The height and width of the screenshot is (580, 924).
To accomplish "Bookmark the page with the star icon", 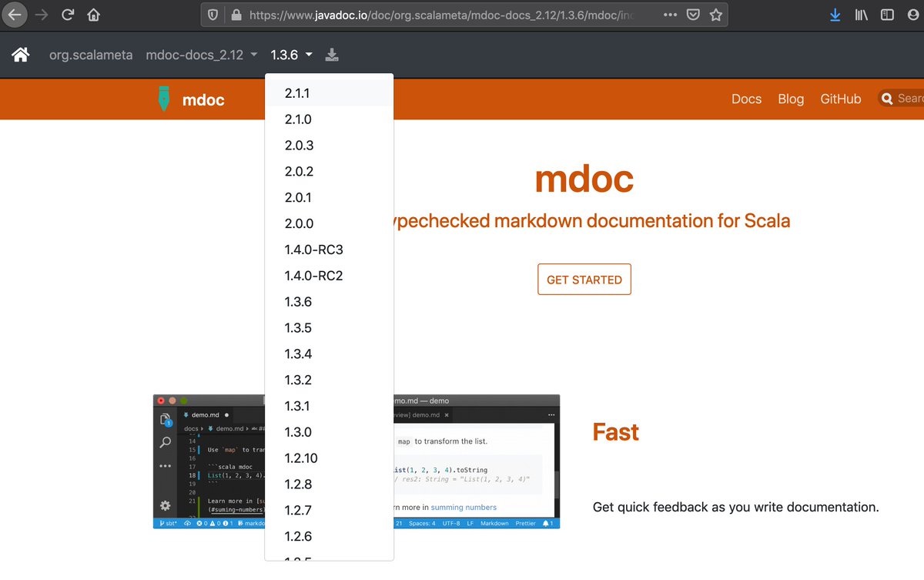I will 717,14.
